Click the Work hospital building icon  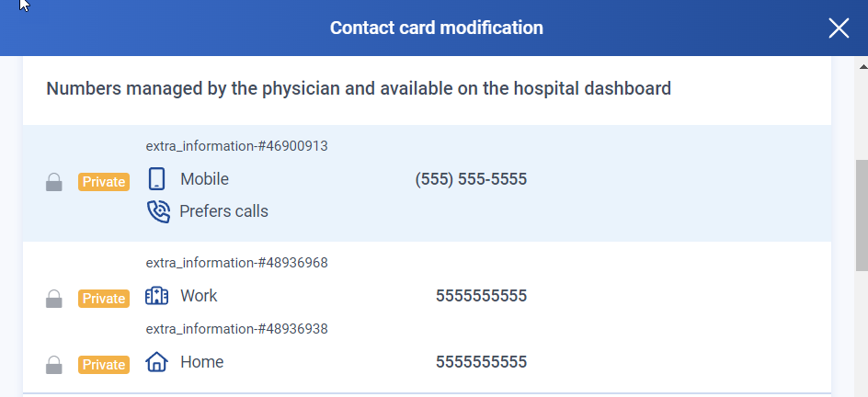coord(156,296)
